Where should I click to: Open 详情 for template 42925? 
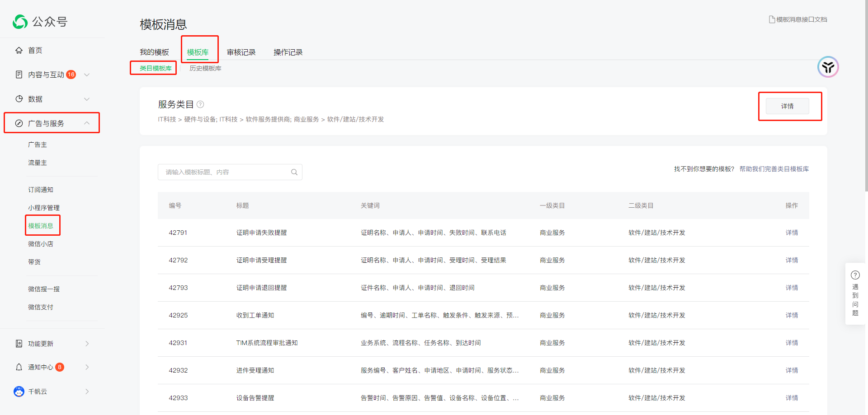pyautogui.click(x=792, y=315)
